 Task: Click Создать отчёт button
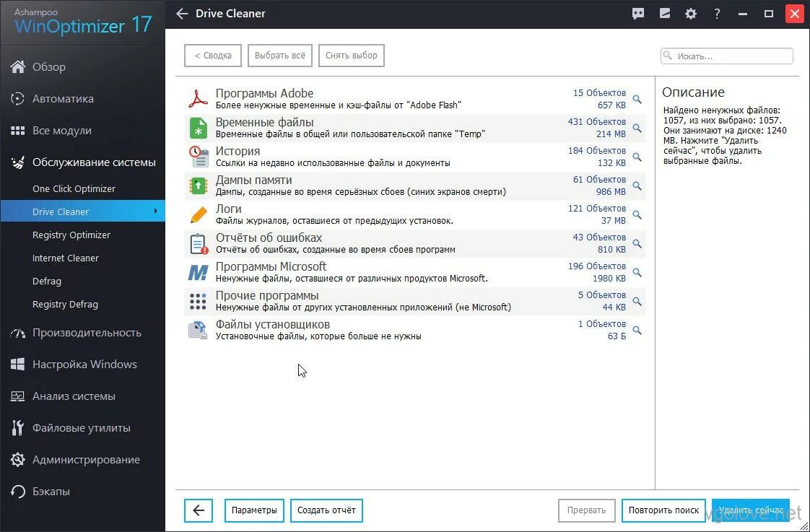tap(326, 510)
